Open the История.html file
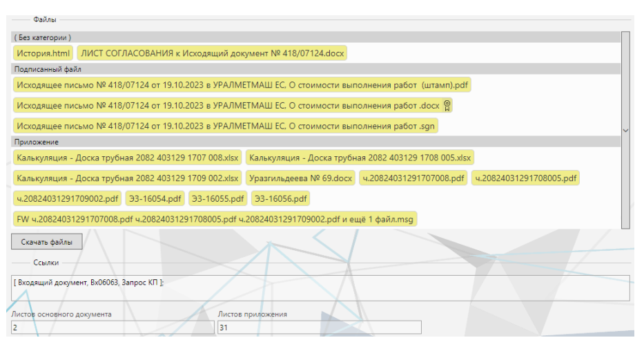The width and height of the screenshot is (644, 349). (43, 53)
